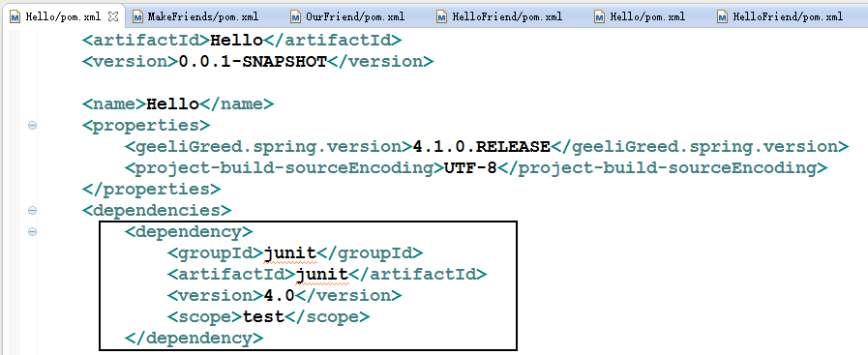
Task: Select the HelloFriend/pom.xml tab beside OurFriend/pom.xml
Action: click(x=499, y=16)
